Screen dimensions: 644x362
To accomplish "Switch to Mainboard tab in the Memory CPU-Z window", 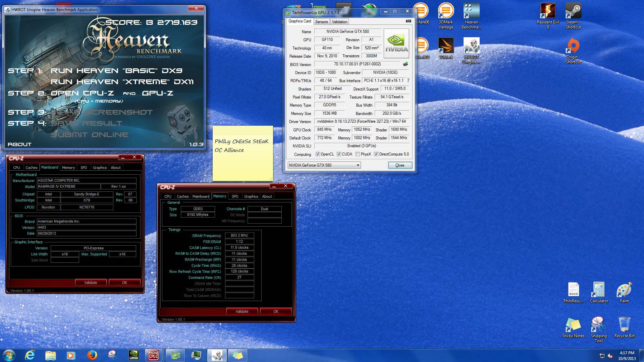I will click(x=201, y=196).
